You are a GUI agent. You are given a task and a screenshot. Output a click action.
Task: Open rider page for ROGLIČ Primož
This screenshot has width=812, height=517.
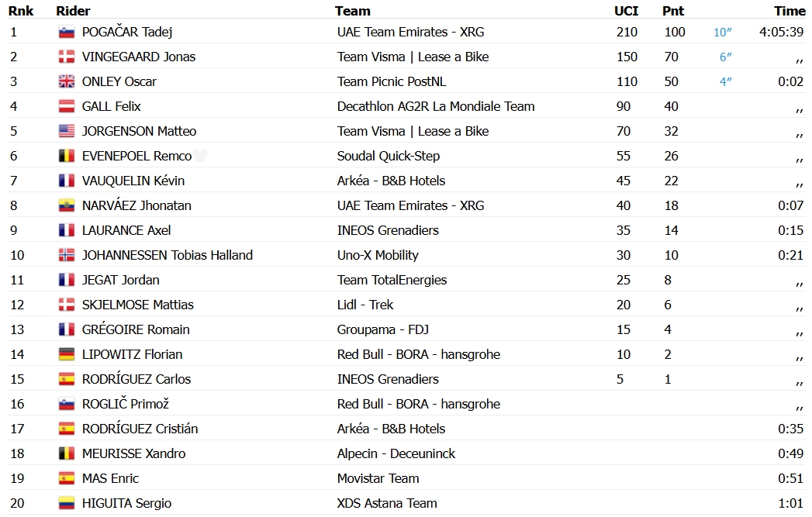(126, 404)
